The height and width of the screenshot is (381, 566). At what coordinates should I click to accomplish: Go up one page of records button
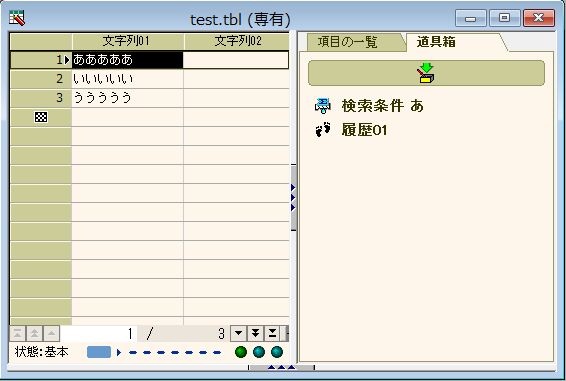pyautogui.click(x=34, y=333)
